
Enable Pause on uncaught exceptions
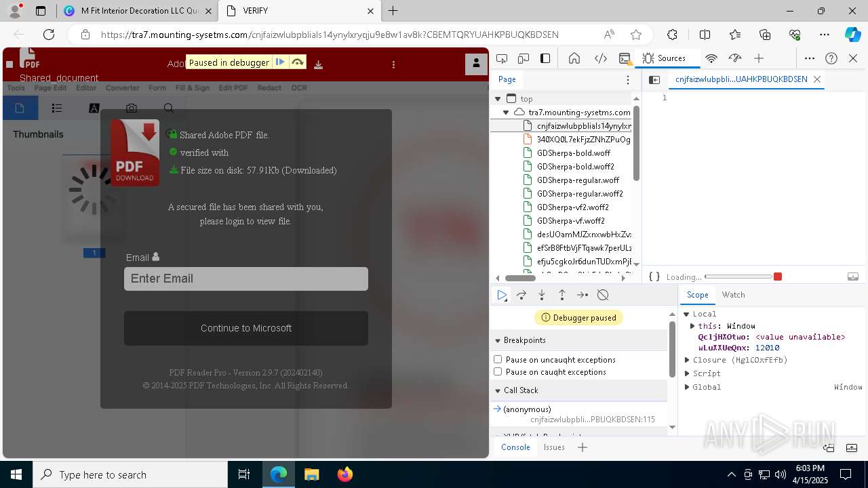[x=498, y=359]
